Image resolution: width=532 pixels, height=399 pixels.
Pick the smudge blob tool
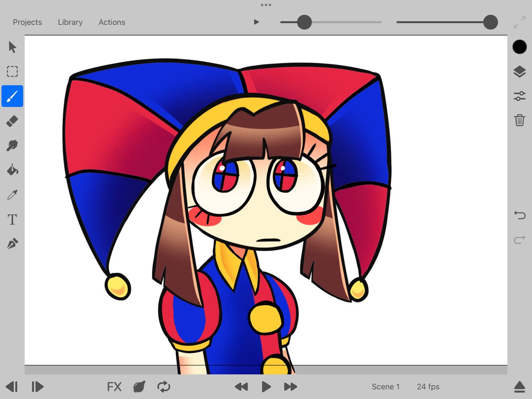point(12,145)
